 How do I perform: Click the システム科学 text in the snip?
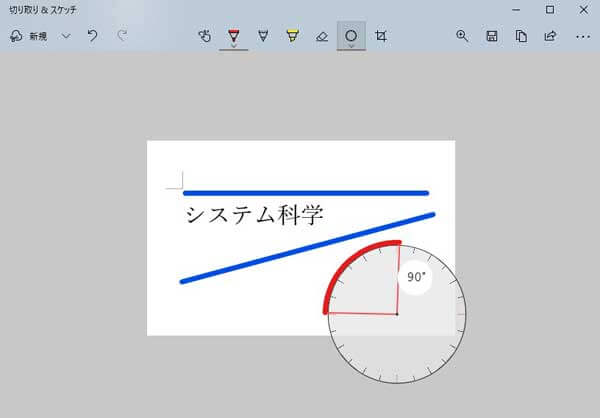click(255, 215)
